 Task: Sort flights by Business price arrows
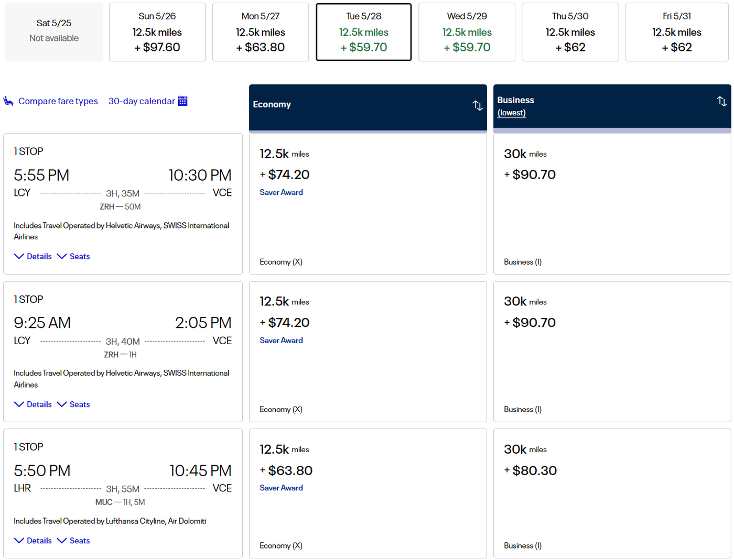coord(721,102)
